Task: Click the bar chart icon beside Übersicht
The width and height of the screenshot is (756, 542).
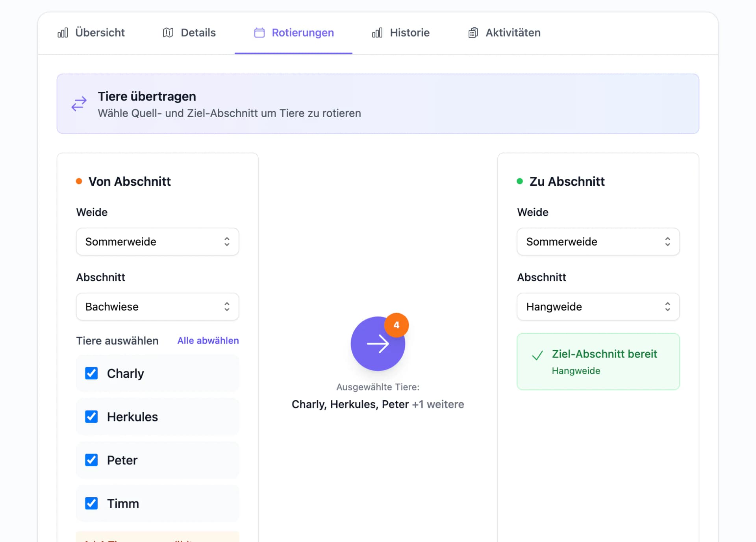Action: tap(63, 33)
